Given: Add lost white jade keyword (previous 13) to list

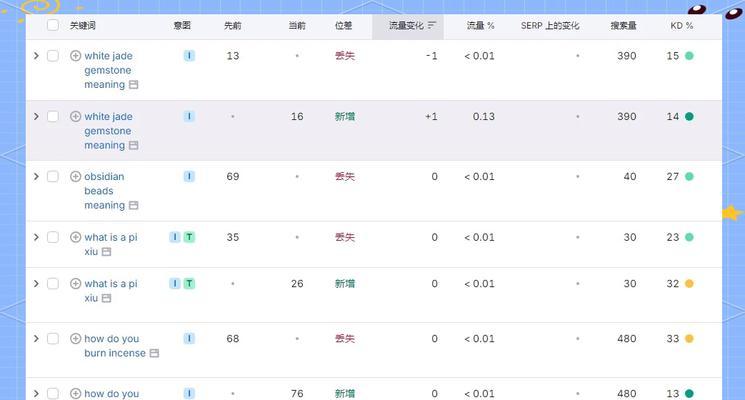Looking at the screenshot, I should 75,56.
